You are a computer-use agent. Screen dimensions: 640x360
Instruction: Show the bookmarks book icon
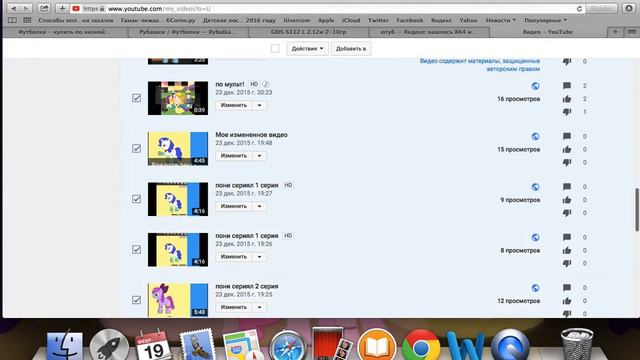(x=12, y=20)
